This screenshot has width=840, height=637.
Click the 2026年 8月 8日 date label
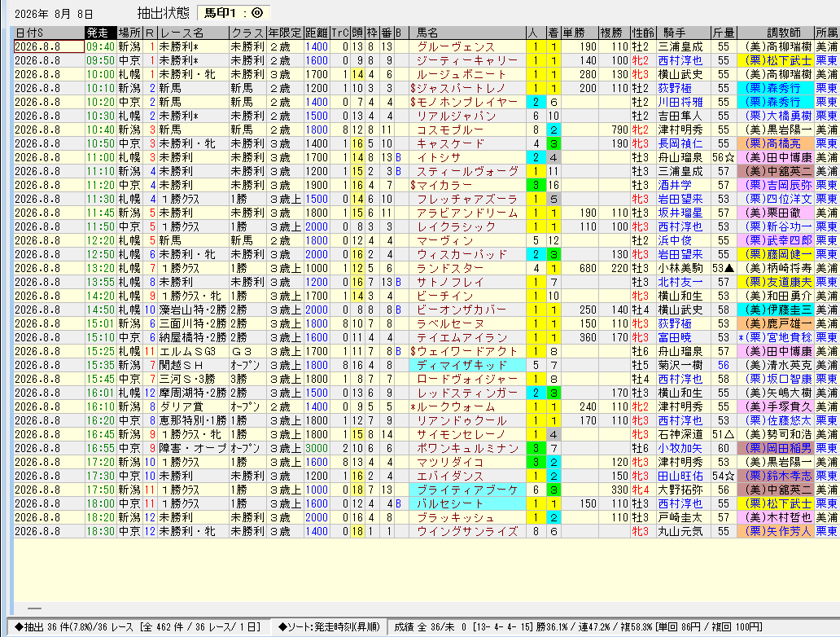tap(54, 14)
